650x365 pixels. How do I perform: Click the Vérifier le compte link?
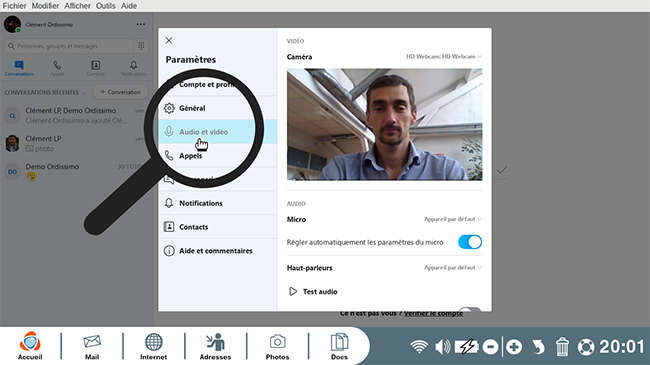click(x=433, y=313)
